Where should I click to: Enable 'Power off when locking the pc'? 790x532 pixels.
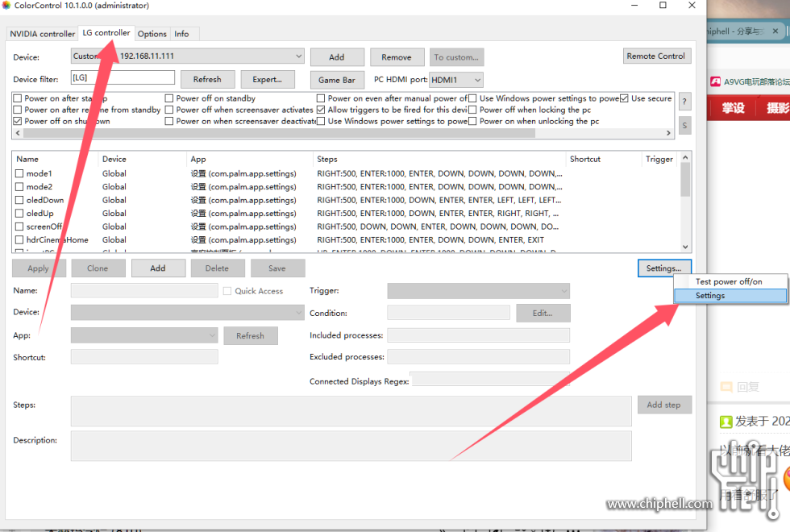(472, 110)
